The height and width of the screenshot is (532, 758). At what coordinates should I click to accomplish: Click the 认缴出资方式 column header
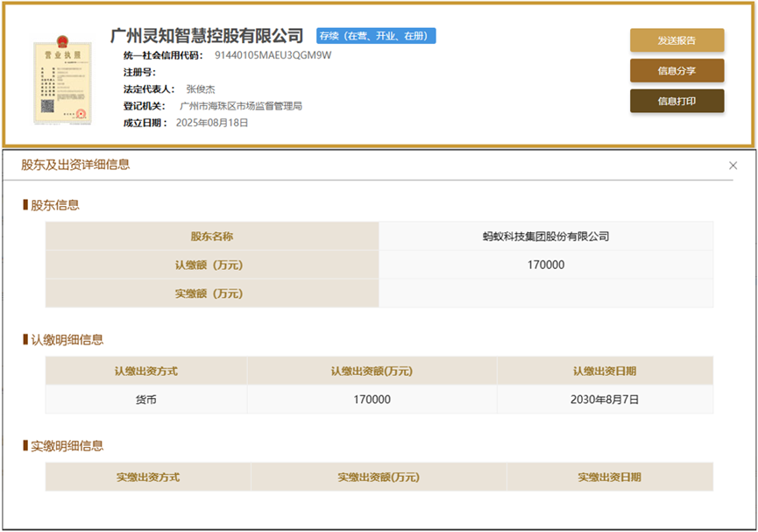(145, 371)
